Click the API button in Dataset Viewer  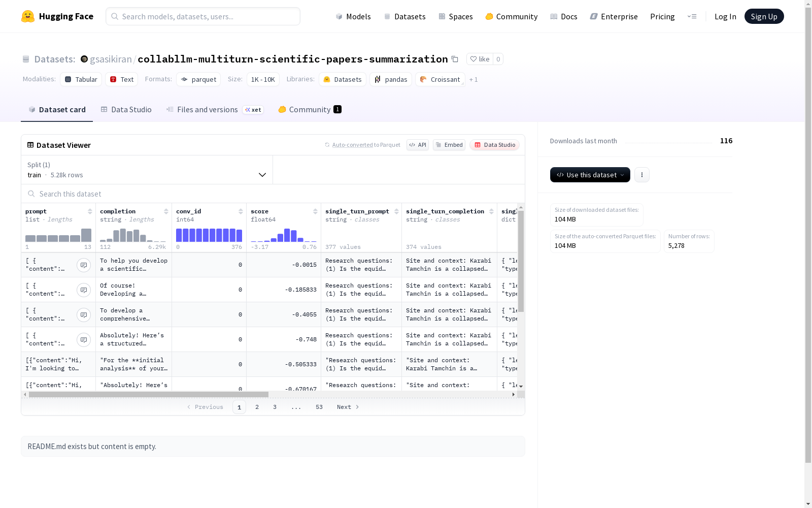[418, 145]
